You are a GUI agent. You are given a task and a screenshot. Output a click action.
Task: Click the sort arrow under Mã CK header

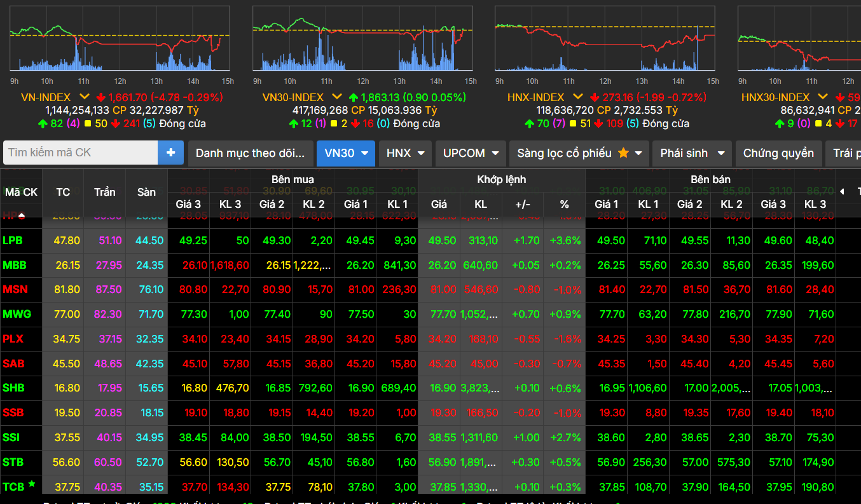coord(22,215)
